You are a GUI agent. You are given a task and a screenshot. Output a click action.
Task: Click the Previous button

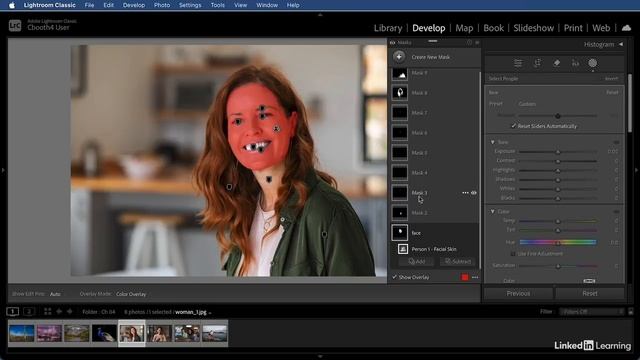pos(518,293)
